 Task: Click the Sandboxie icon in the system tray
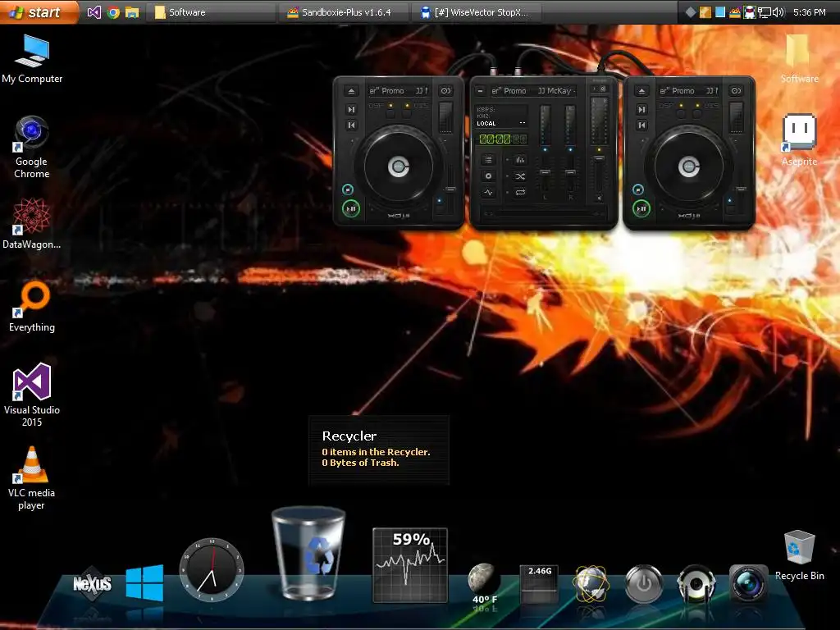(x=735, y=11)
